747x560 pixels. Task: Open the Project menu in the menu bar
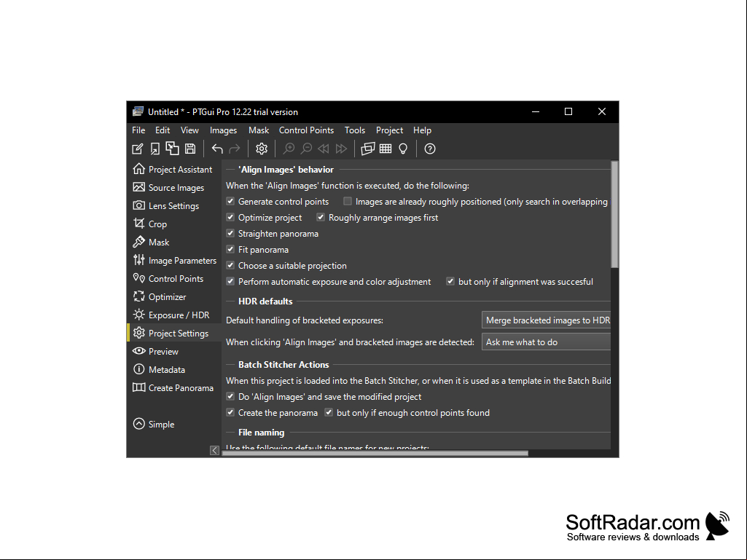(389, 130)
